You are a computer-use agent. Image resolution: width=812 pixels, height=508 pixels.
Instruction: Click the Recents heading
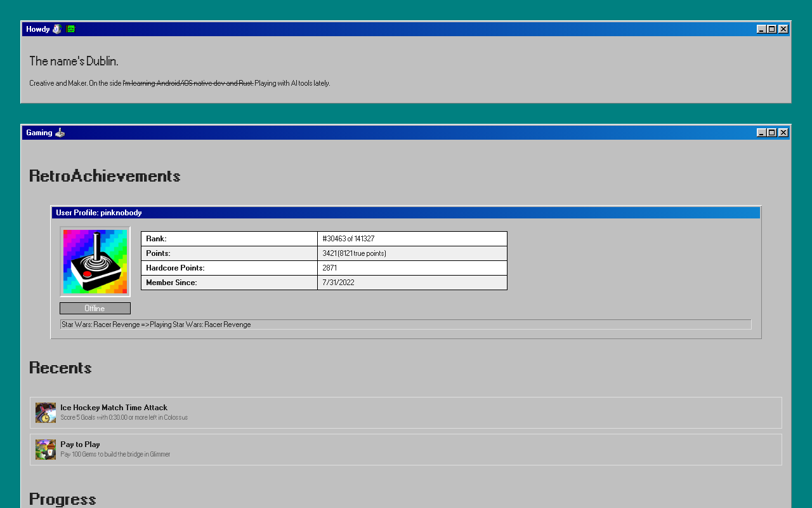(60, 368)
